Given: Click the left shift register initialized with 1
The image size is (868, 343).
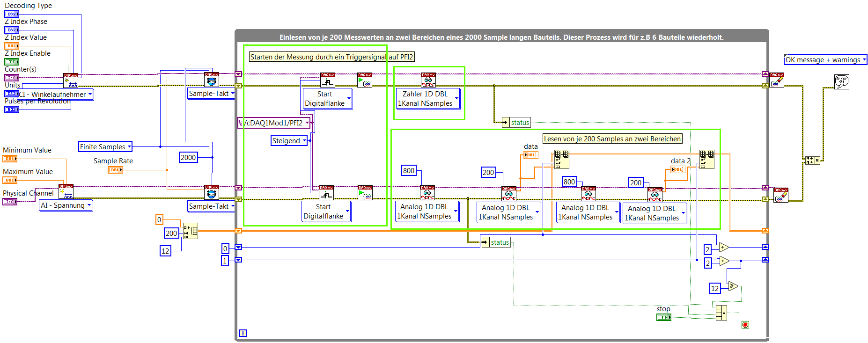Looking at the screenshot, I should coord(238,260).
